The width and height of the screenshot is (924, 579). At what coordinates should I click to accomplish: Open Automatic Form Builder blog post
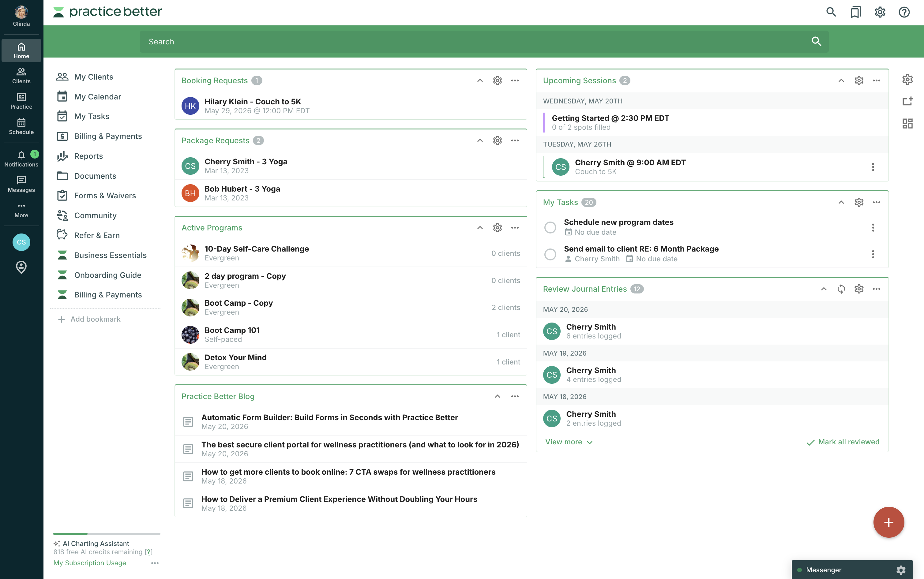pos(351,422)
